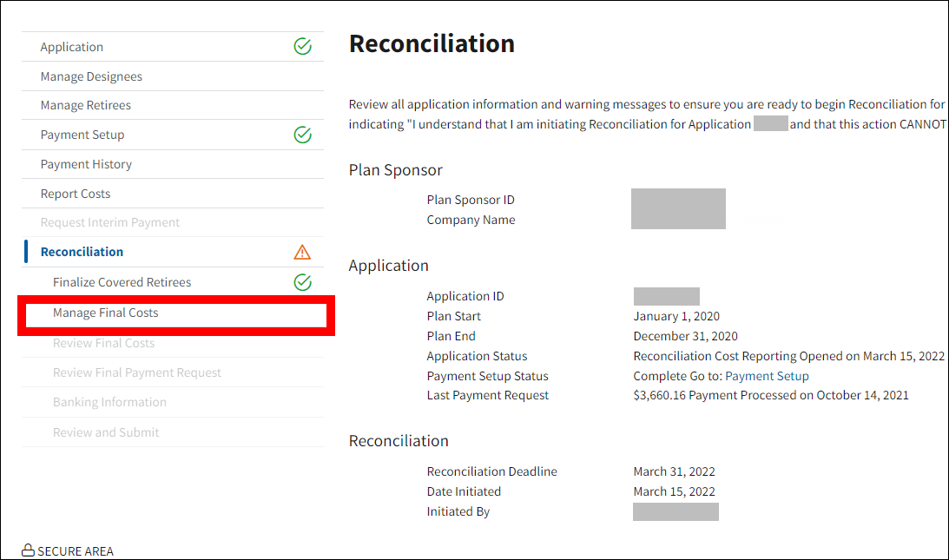
Task: Click the orange warning icon beside Reconciliation
Action: tap(302, 252)
